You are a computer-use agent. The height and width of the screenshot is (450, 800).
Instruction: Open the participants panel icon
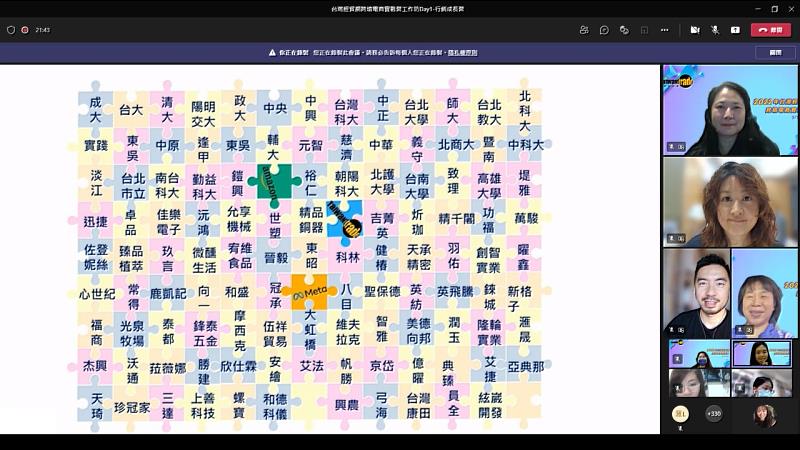(x=584, y=30)
